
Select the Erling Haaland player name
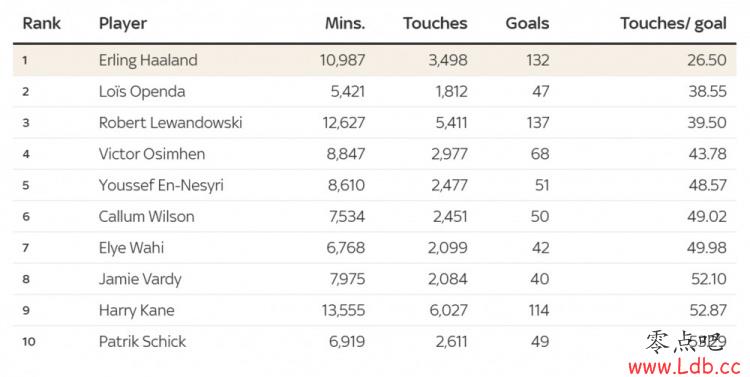click(148, 60)
